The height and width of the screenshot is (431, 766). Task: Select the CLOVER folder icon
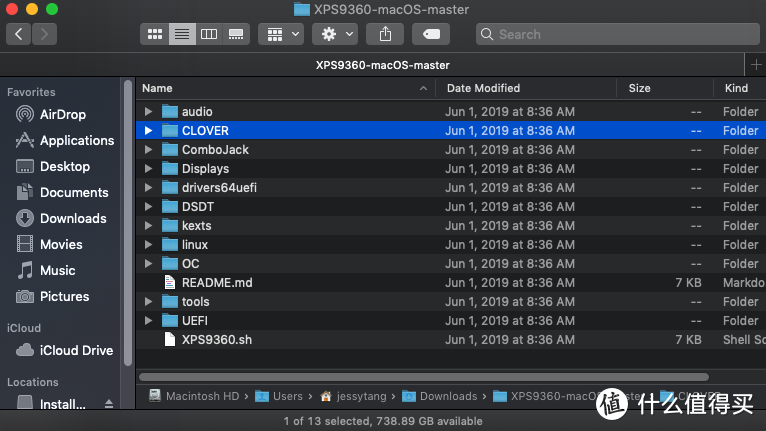point(170,130)
